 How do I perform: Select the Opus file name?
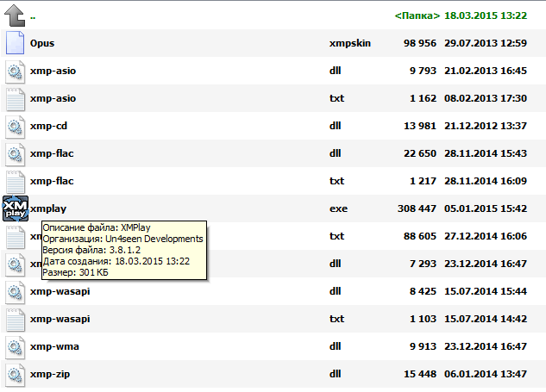42,43
